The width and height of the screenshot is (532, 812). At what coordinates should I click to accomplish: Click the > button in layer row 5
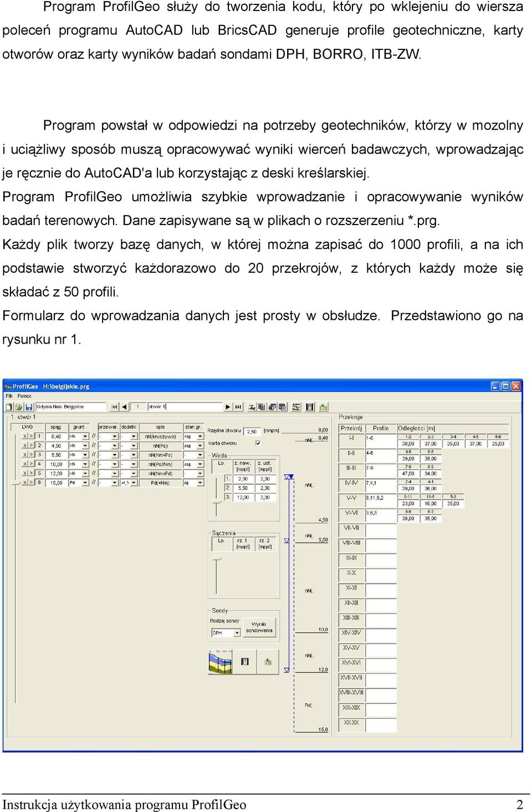tap(31, 473)
